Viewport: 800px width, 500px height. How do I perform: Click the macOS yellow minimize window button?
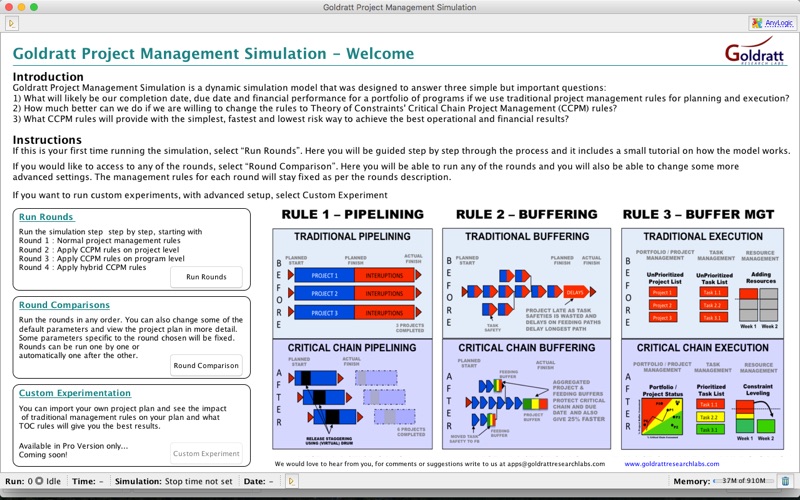coord(21,7)
